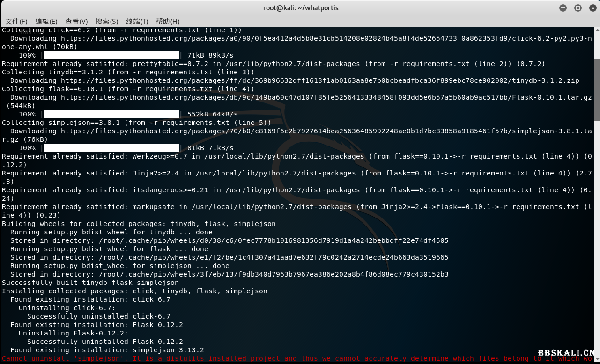The width and height of the screenshot is (600, 364).
Task: Open the 文件(F) menu
Action: [16, 22]
